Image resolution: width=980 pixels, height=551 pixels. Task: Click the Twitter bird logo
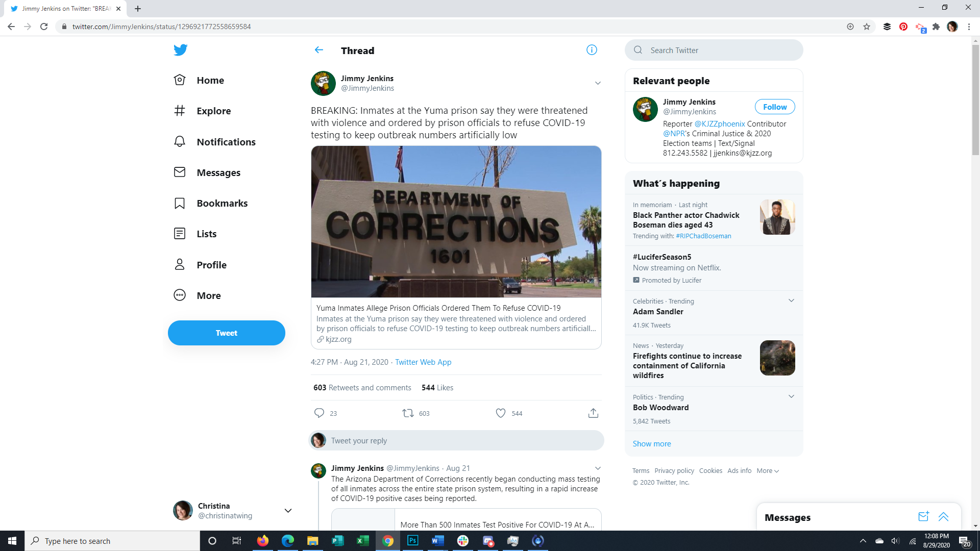180,50
